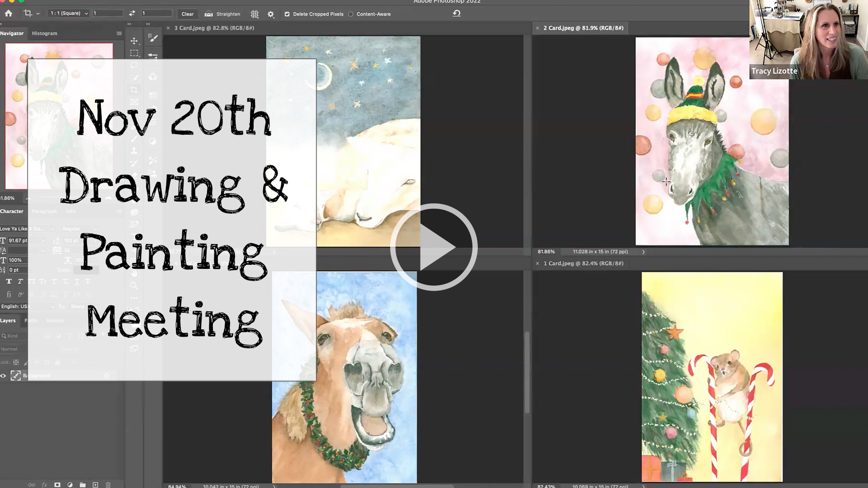The image size is (868, 488).
Task: Open the 1:1 (Square) aspect ratio dropdown
Action: click(69, 14)
